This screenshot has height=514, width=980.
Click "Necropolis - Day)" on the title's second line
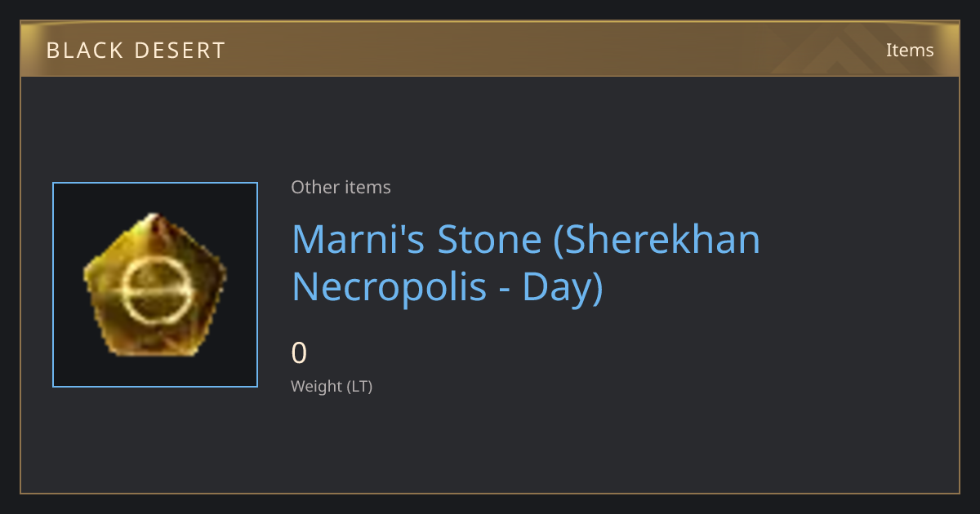coord(448,287)
